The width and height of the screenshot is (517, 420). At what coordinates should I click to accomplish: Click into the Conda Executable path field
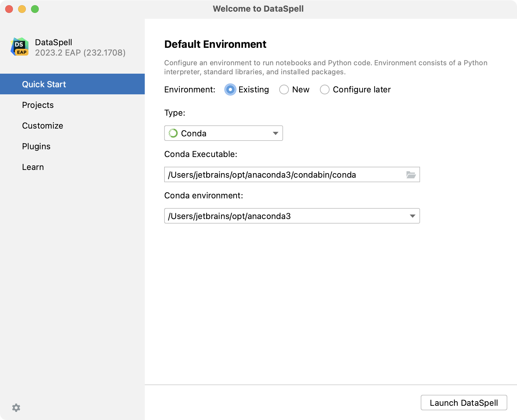tap(284, 175)
